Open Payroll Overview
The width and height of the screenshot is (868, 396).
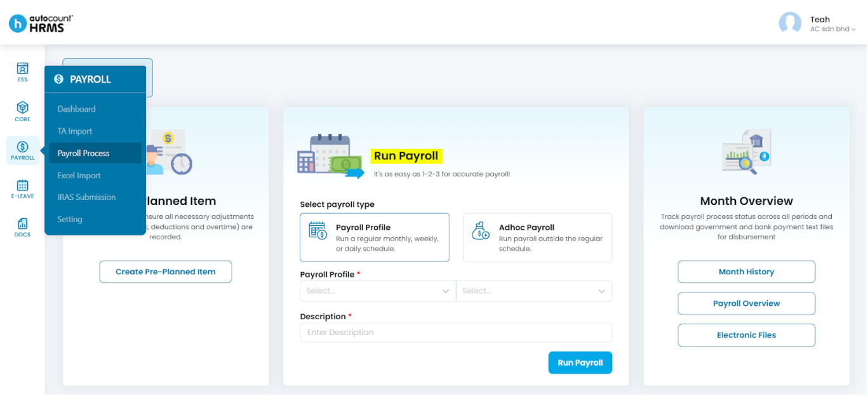(747, 303)
